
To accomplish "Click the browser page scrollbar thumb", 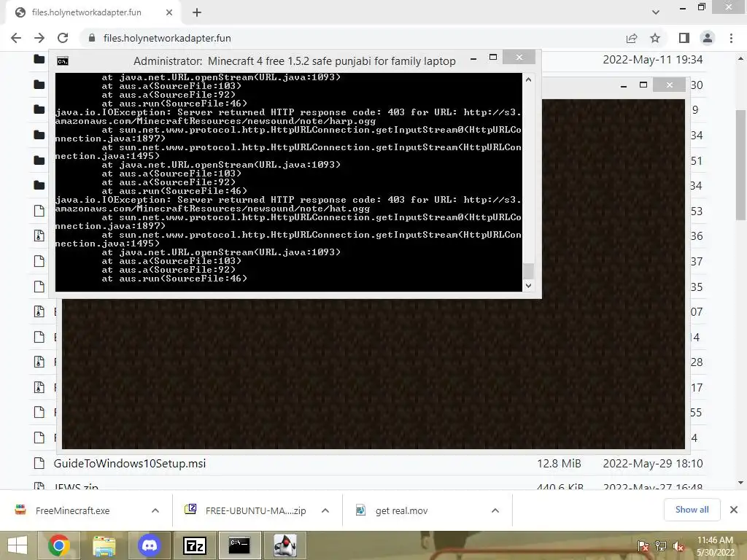I will (x=740, y=164).
